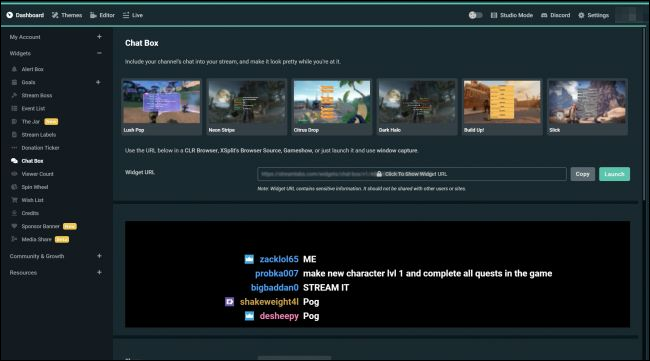Open the Media Share page
Viewport: 650px width, 361px height.
pos(36,239)
